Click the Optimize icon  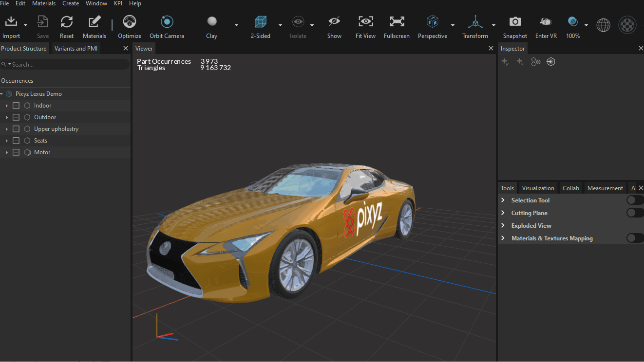(130, 22)
